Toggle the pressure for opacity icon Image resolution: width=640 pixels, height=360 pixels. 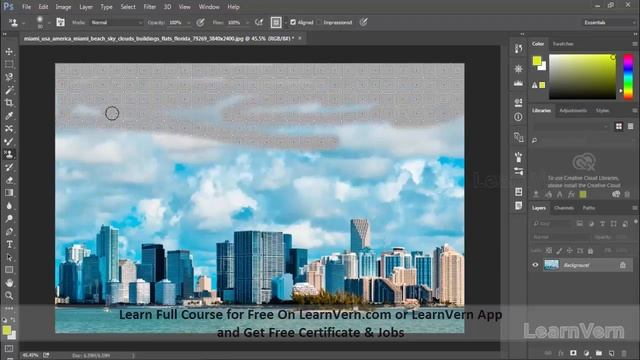tap(200, 22)
